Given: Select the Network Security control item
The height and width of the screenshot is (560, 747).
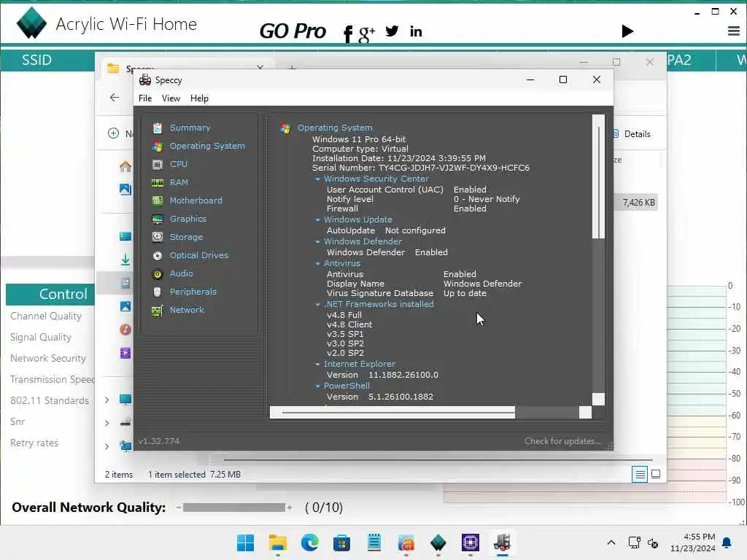Looking at the screenshot, I should 48,358.
